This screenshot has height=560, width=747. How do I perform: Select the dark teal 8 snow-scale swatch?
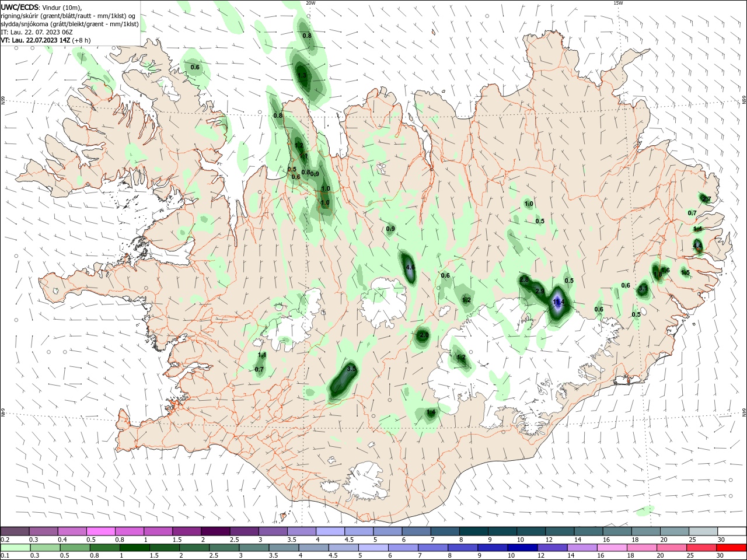473,531
